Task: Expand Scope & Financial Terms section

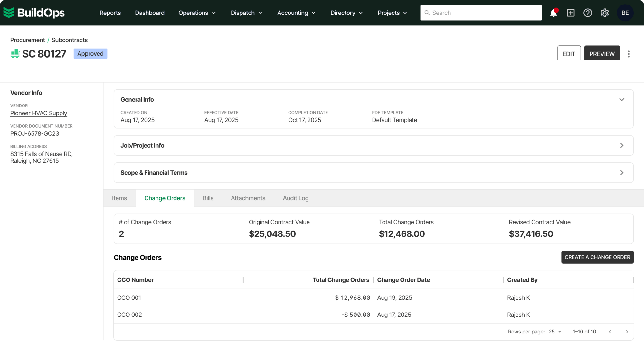Action: (621, 173)
